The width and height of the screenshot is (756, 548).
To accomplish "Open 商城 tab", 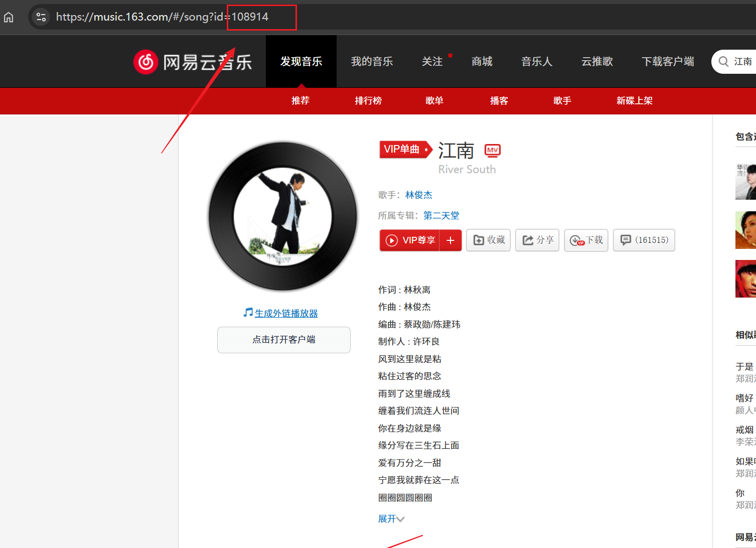I will (482, 61).
